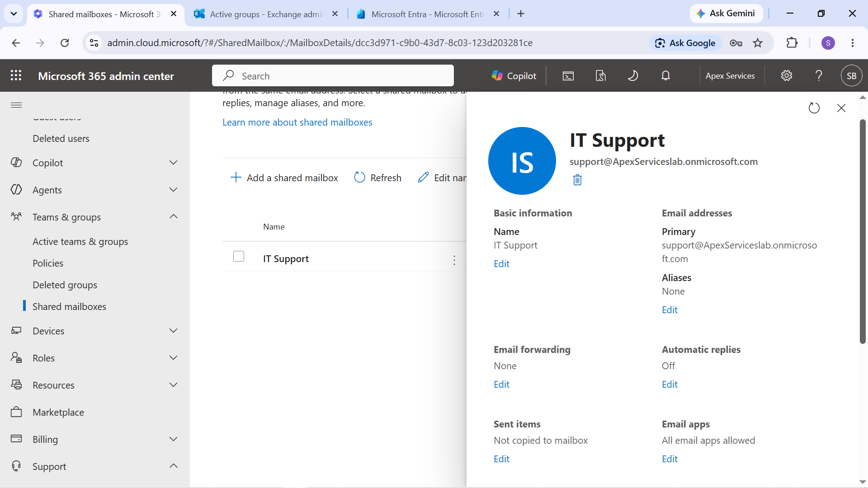Click the Teams & groups sidebar icon
The image size is (868, 488).
[x=16, y=217]
